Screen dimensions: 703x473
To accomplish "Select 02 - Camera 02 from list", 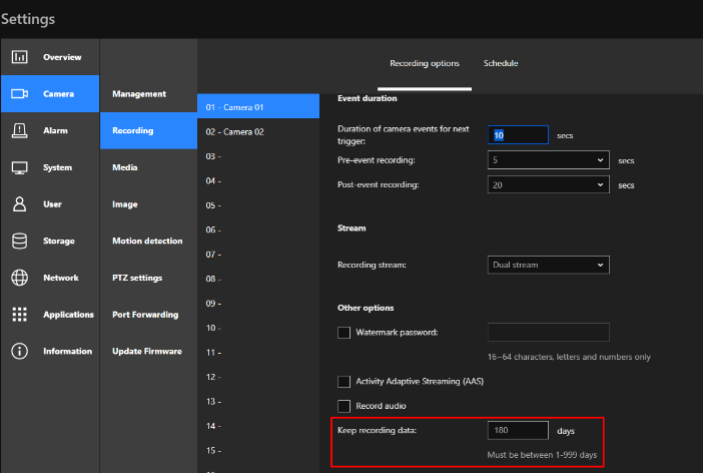I will (x=235, y=132).
